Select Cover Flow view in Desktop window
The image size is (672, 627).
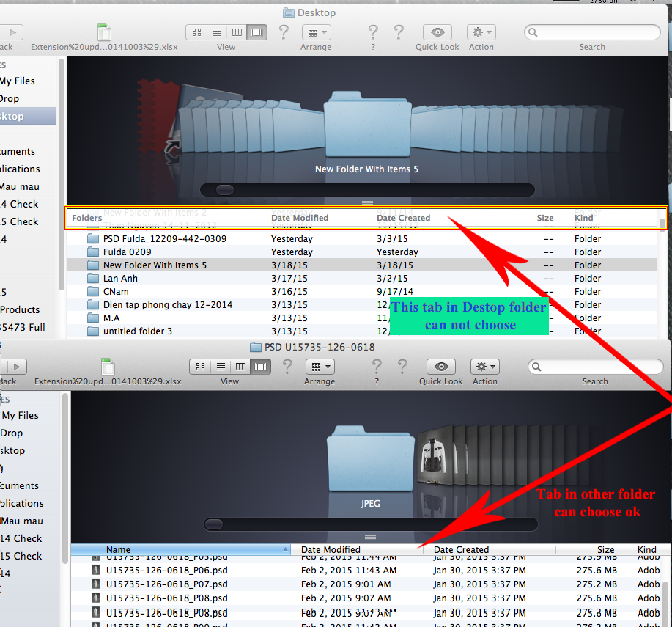257,32
